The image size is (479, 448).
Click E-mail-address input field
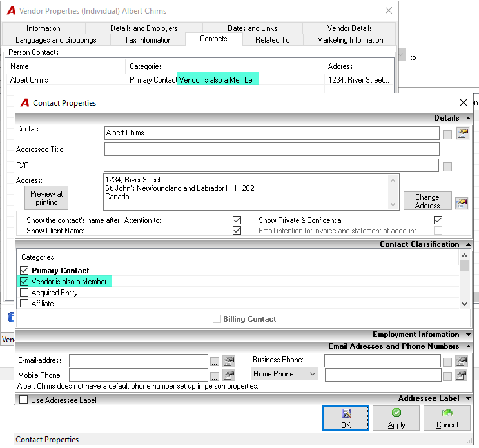coord(139,361)
